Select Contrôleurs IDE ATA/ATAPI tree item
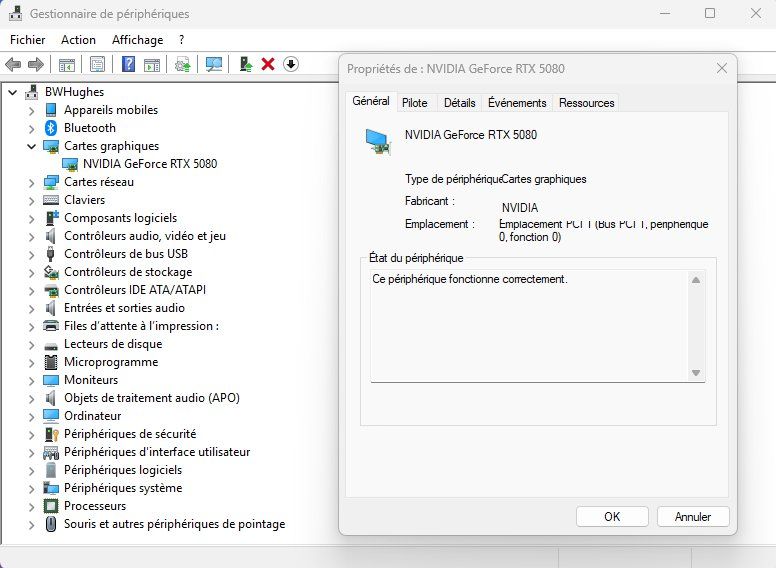776x568 pixels. click(135, 290)
